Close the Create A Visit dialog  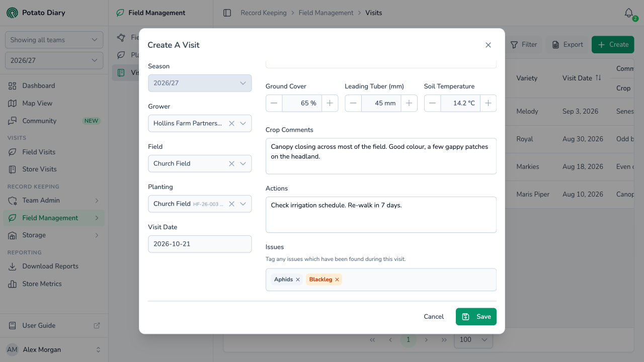(488, 45)
